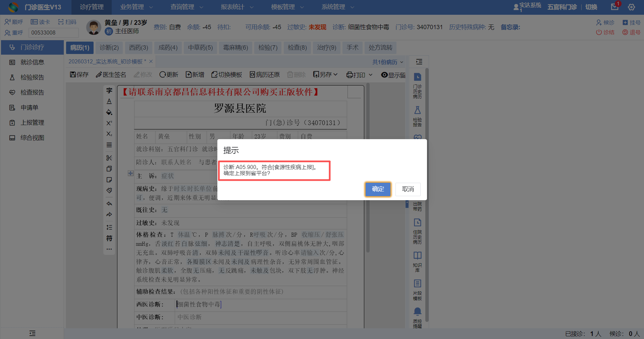The width and height of the screenshot is (644, 339).
Task: Click the table move handle beside 主诉
Action: point(130,173)
